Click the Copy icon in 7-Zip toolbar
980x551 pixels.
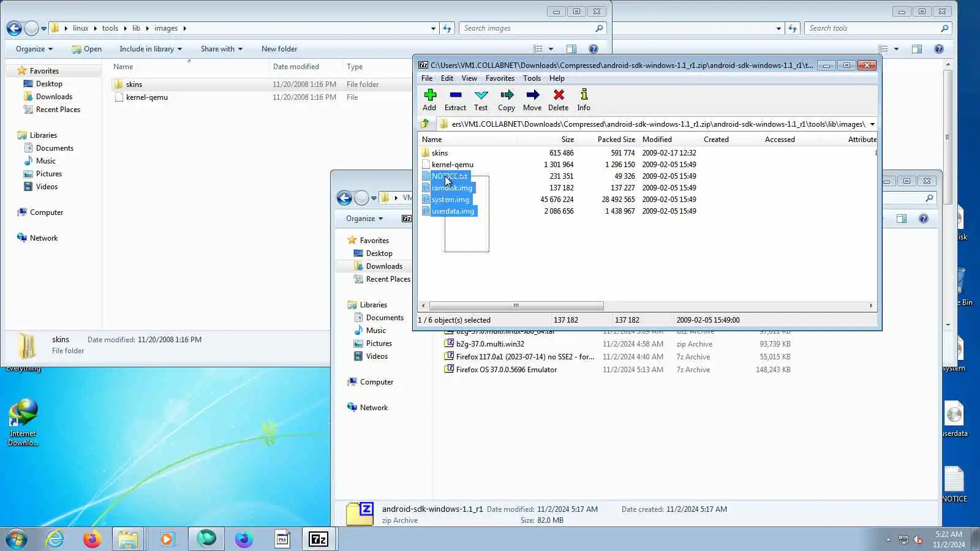pyautogui.click(x=507, y=99)
